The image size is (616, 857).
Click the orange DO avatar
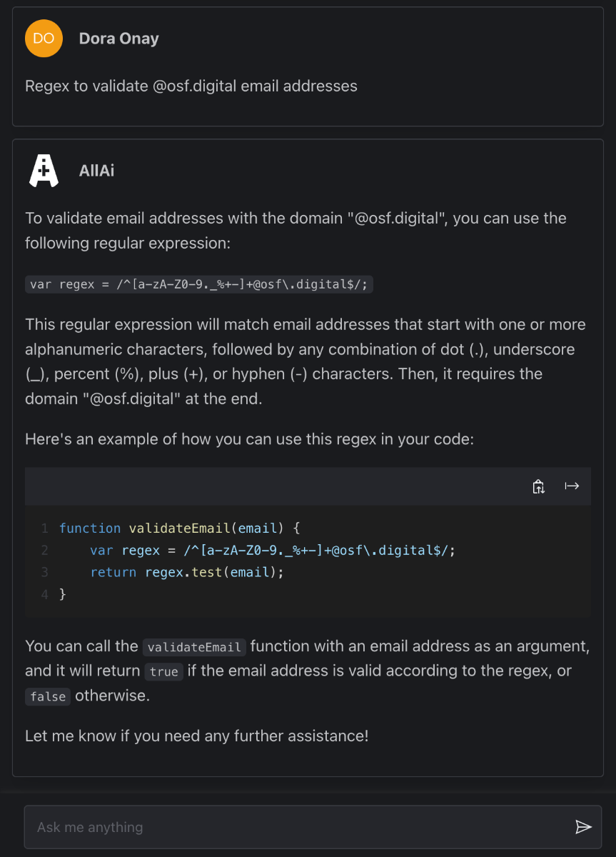44,39
